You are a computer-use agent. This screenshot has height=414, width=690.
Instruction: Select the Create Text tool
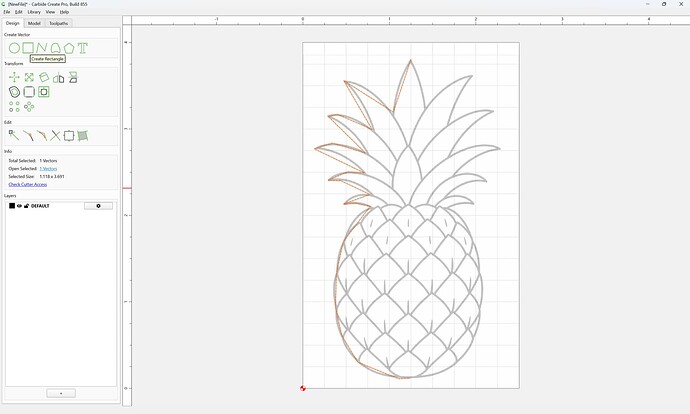(83, 48)
